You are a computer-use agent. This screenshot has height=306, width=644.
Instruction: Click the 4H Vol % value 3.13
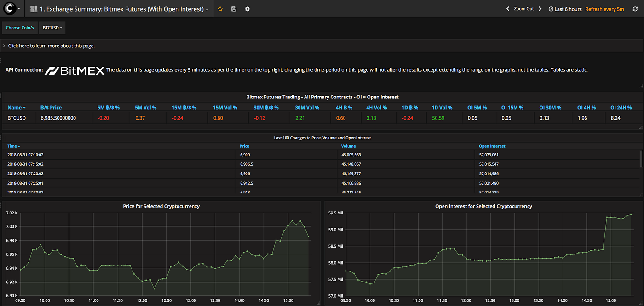pos(371,118)
